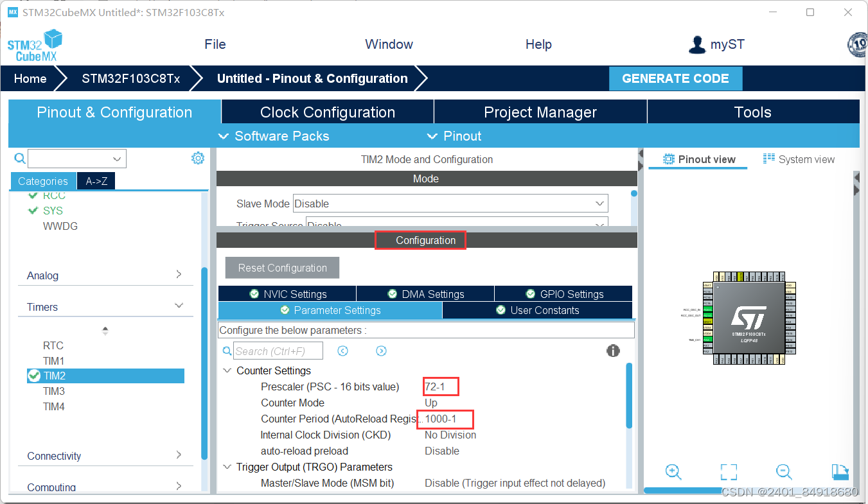Open the peripheral search combo box
Image resolution: width=868 pixels, height=504 pixels.
tap(77, 159)
